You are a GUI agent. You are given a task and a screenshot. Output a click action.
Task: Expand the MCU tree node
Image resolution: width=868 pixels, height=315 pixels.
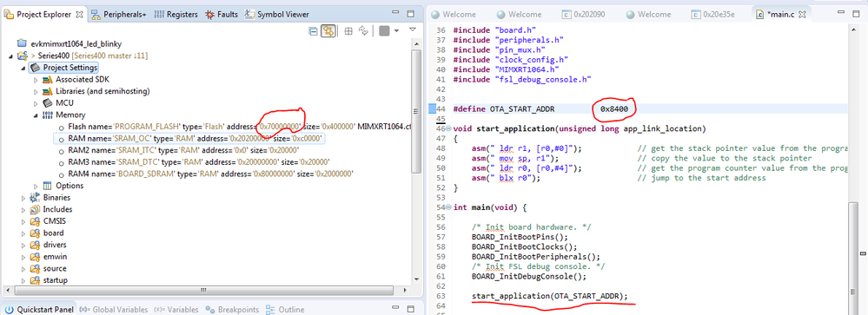(36, 103)
